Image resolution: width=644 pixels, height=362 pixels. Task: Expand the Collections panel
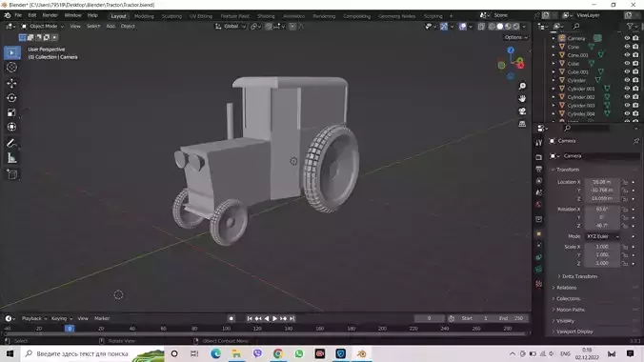click(x=568, y=299)
